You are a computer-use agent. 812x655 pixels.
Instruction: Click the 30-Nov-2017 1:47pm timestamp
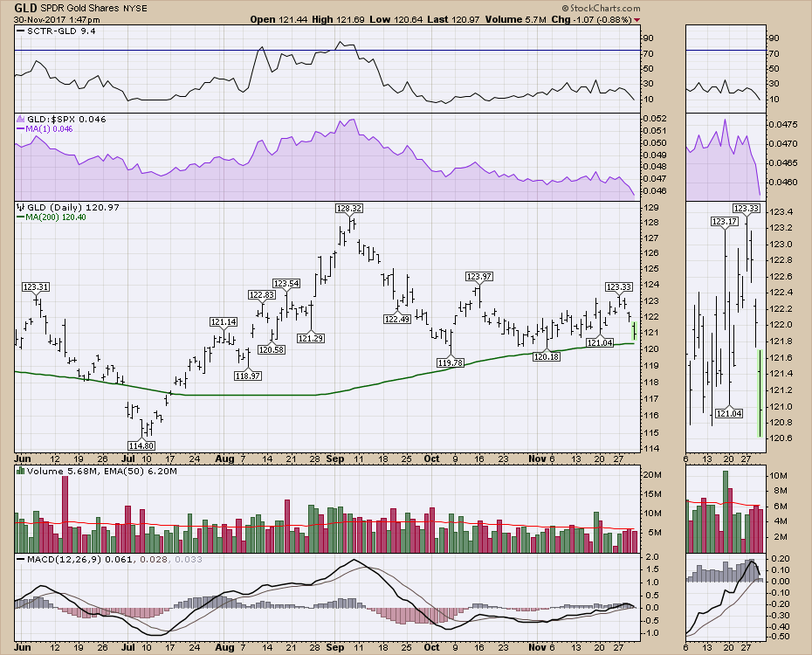click(57, 20)
